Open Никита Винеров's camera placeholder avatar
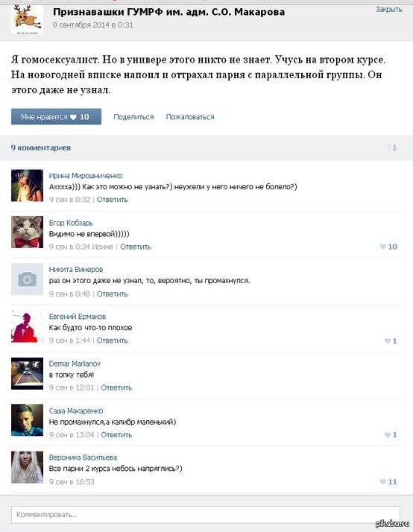The height and width of the screenshot is (532, 413). click(27, 279)
